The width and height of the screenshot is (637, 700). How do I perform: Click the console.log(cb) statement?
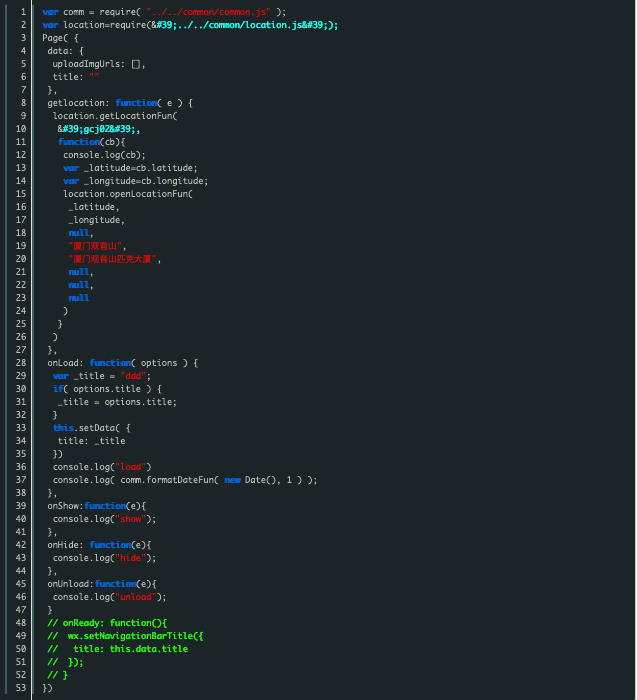[104, 155]
